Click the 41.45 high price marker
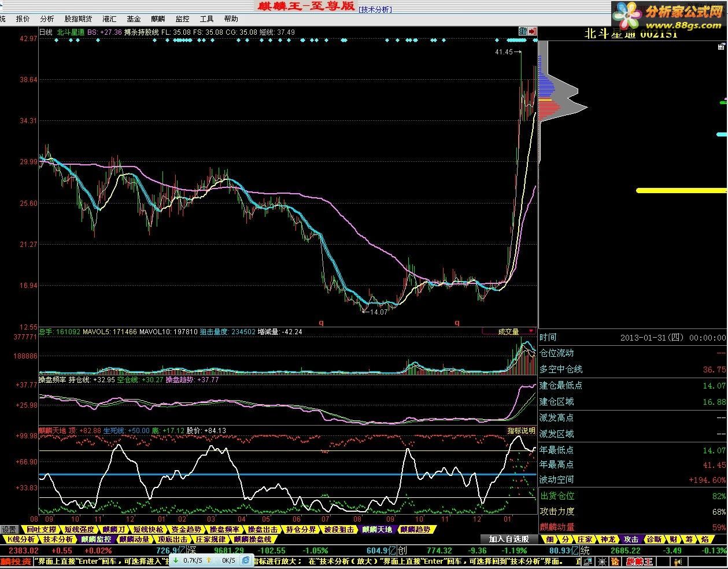 pyautogui.click(x=504, y=52)
